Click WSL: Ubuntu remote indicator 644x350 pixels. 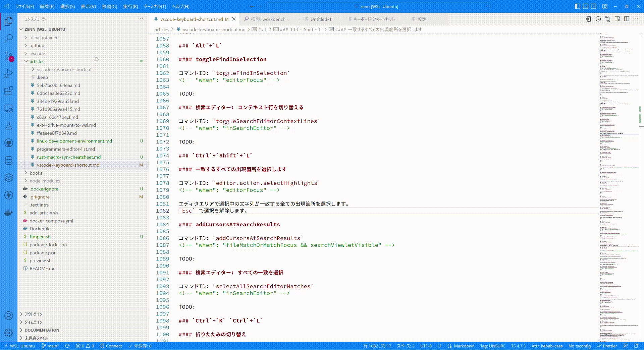[19, 346]
